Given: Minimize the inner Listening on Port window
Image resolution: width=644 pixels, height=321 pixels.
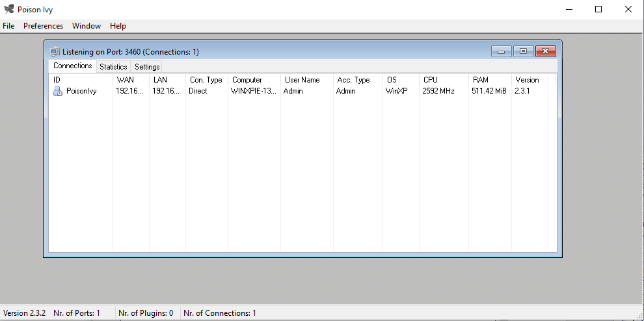Looking at the screenshot, I should (501, 51).
